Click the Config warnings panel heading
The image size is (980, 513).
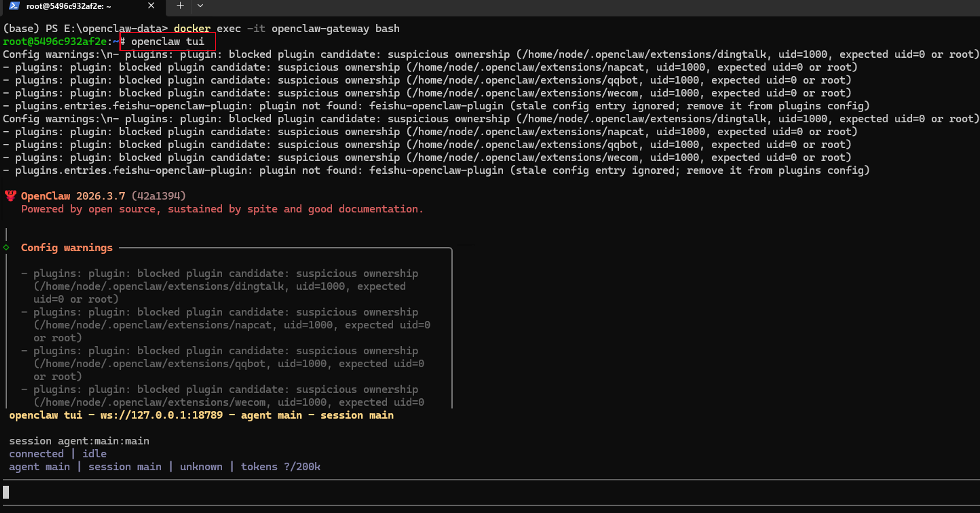point(67,248)
